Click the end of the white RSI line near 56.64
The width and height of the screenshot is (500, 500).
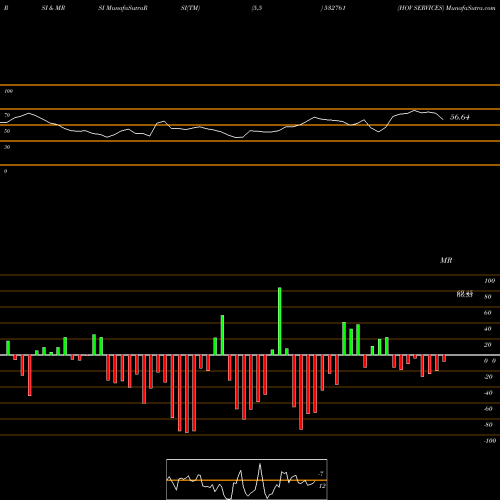coord(443,119)
